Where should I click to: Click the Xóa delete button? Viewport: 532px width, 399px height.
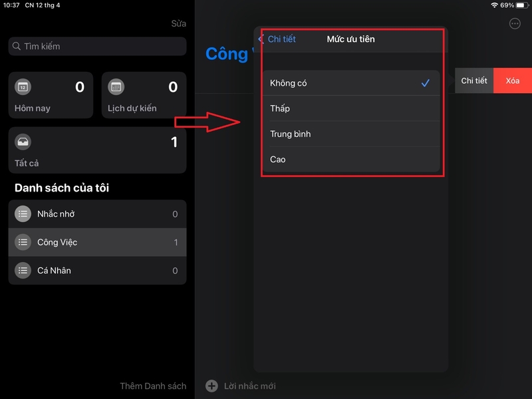[x=512, y=80]
